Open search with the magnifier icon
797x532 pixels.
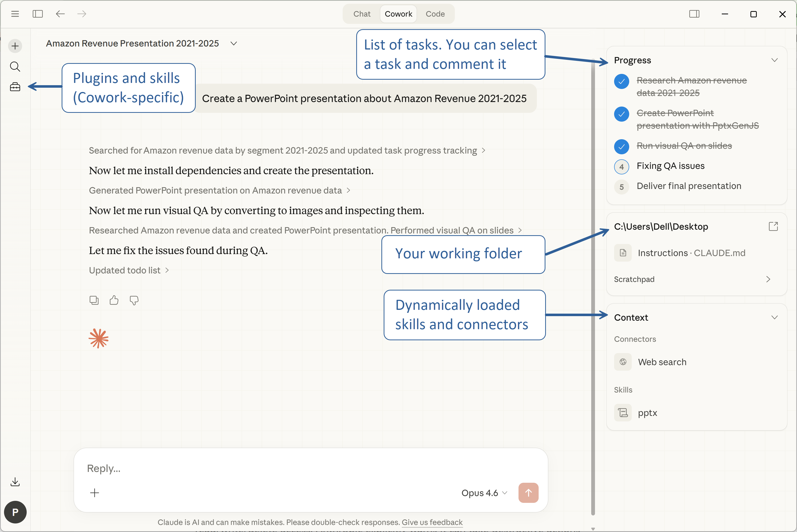pos(15,67)
